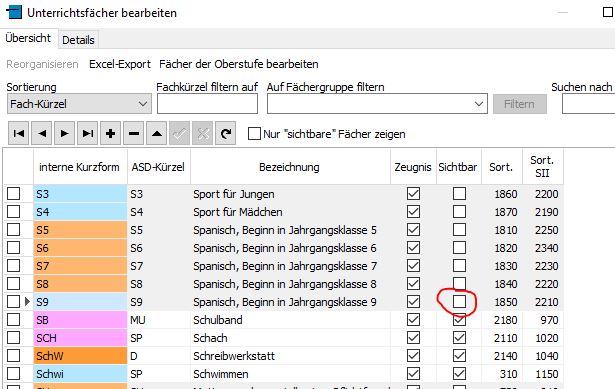Screen dimensions: 615x389
Task: Click the Excel-Export menu item
Action: click(120, 64)
